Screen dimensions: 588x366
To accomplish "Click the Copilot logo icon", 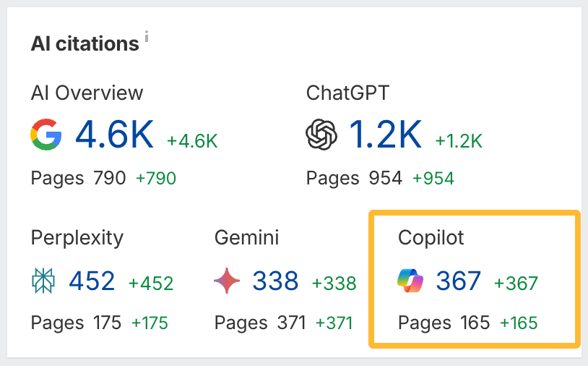I will click(411, 281).
